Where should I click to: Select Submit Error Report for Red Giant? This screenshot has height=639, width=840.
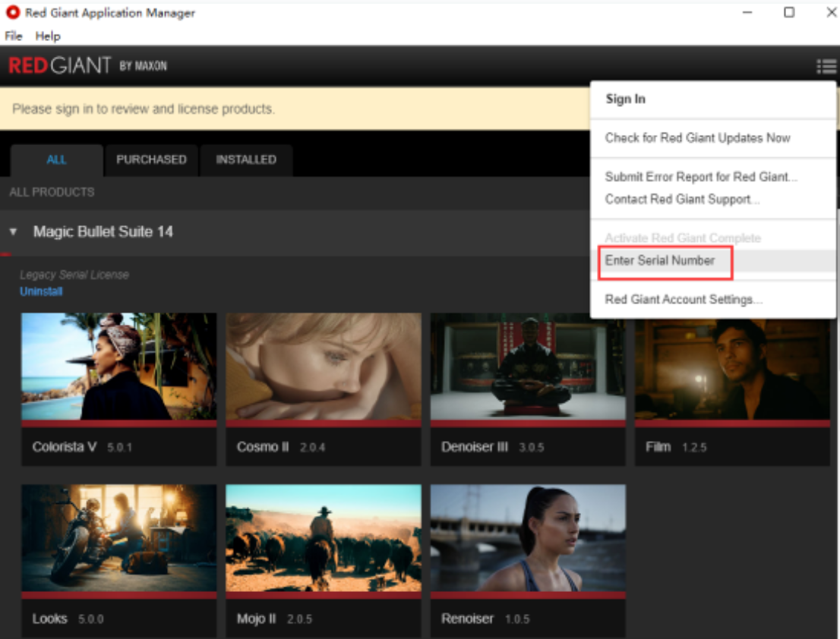(701, 177)
